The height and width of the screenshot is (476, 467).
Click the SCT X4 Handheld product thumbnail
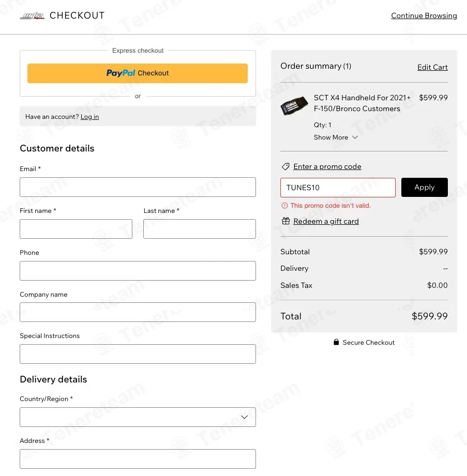(295, 106)
